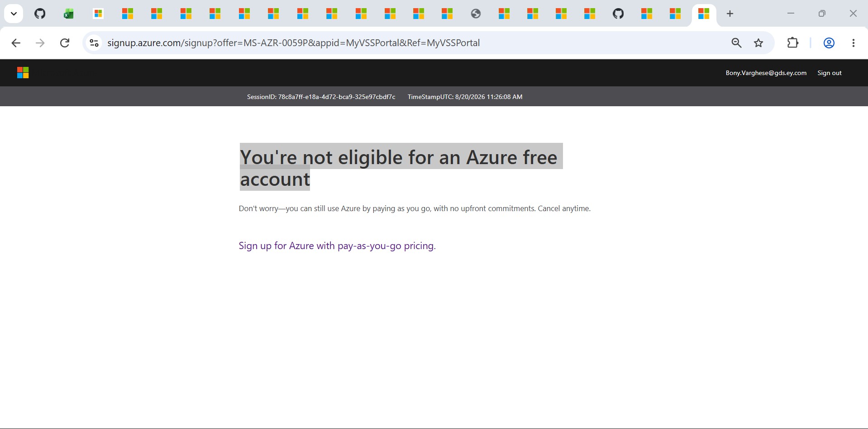Image resolution: width=868 pixels, height=429 pixels.
Task: Open the page zoom magnifier icon
Action: [736, 43]
